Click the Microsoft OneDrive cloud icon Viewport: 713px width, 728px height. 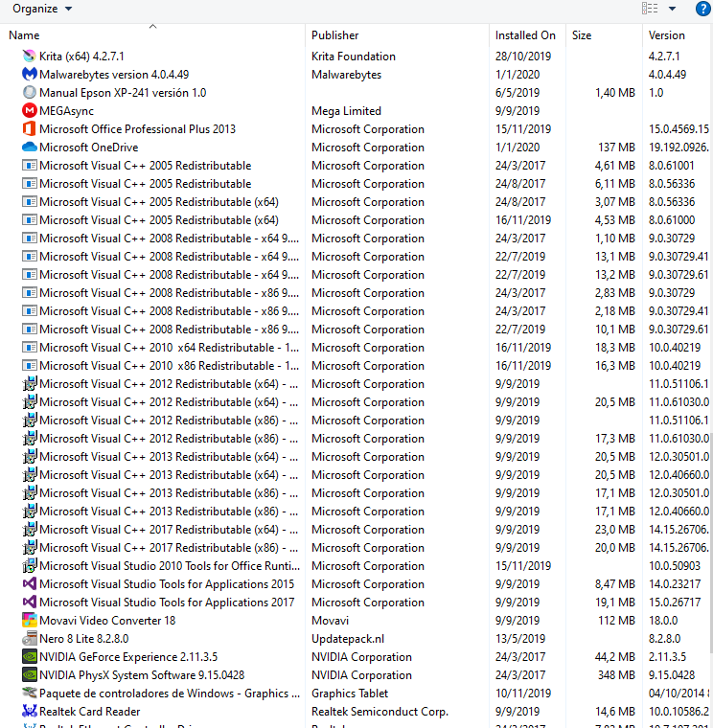click(x=30, y=148)
